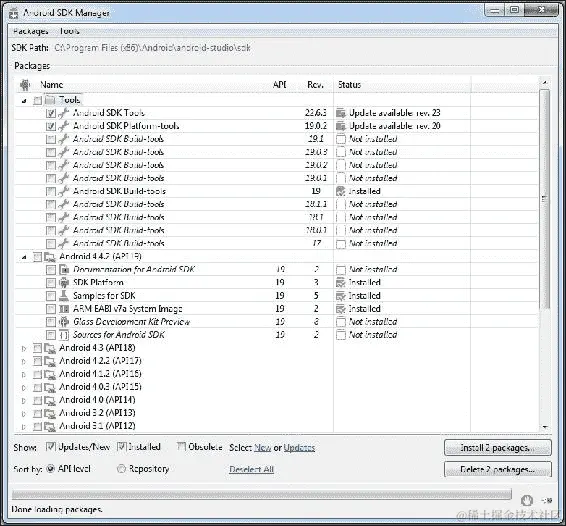Click the wrench icon of Build-tools rev 19.1
This screenshot has width=566, height=526.
click(64, 139)
